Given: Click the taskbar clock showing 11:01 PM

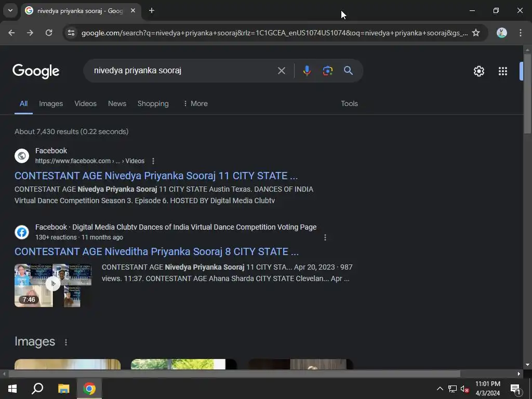Looking at the screenshot, I should tap(487, 389).
